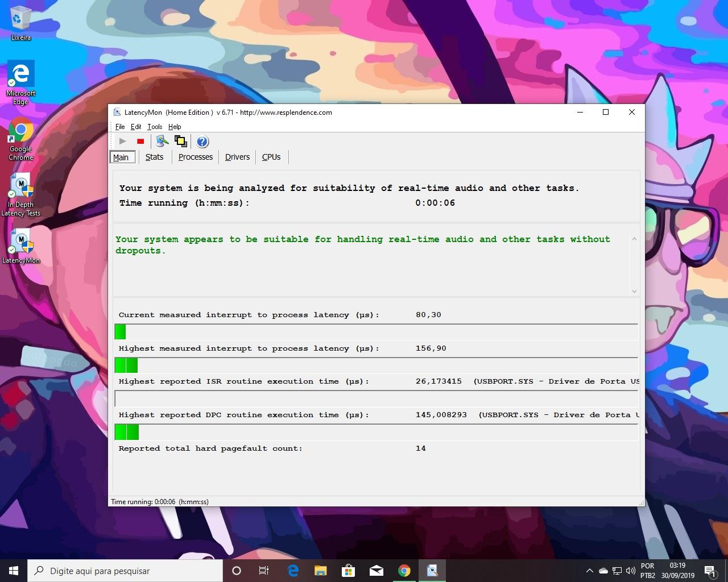Start the latency monitor with the play icon
The width and height of the screenshot is (728, 582).
coord(122,141)
